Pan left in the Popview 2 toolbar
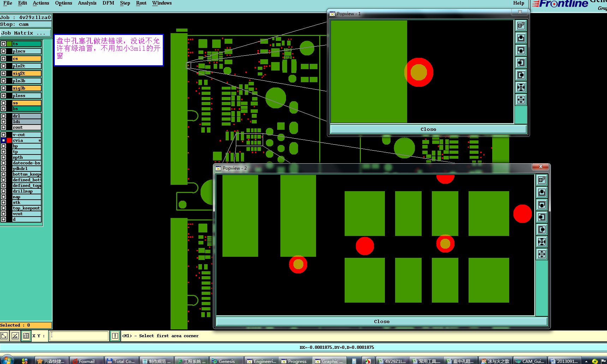 [x=542, y=217]
